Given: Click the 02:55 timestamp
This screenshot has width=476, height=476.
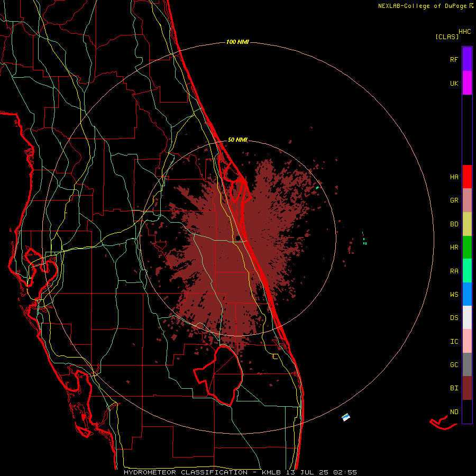Looking at the screenshot, I should (x=345, y=472).
